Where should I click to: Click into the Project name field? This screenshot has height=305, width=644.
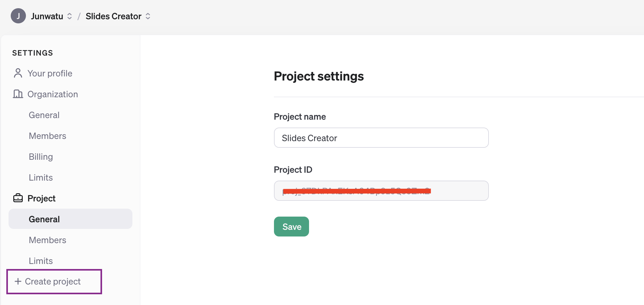(x=381, y=138)
